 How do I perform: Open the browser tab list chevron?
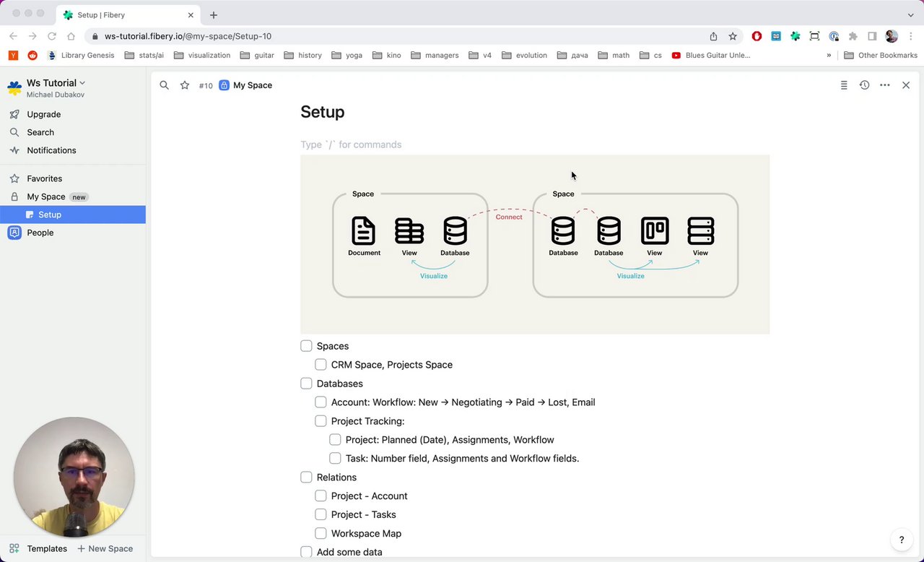pos(911,14)
